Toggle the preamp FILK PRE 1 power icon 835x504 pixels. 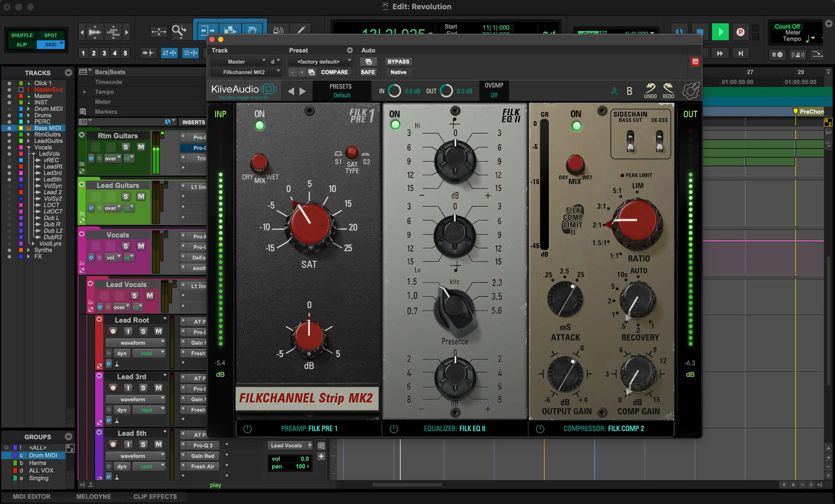tap(248, 429)
